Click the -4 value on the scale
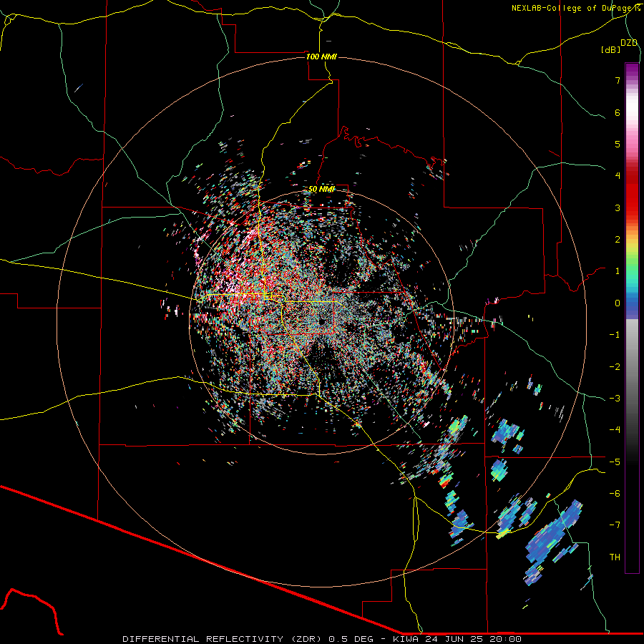The height and width of the screenshot is (644, 644). tap(615, 430)
